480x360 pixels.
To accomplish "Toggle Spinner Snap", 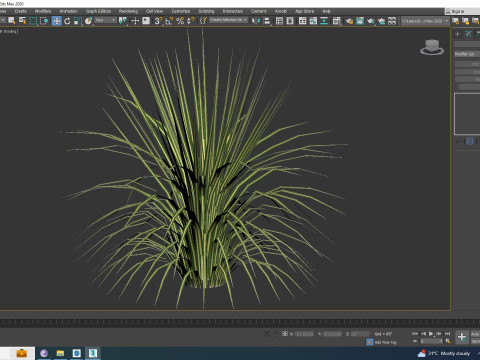I will point(191,21).
